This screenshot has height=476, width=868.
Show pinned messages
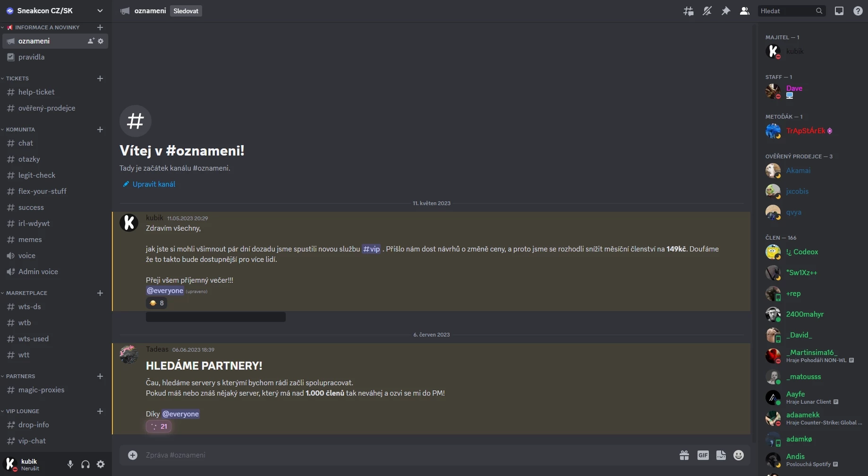click(x=726, y=11)
